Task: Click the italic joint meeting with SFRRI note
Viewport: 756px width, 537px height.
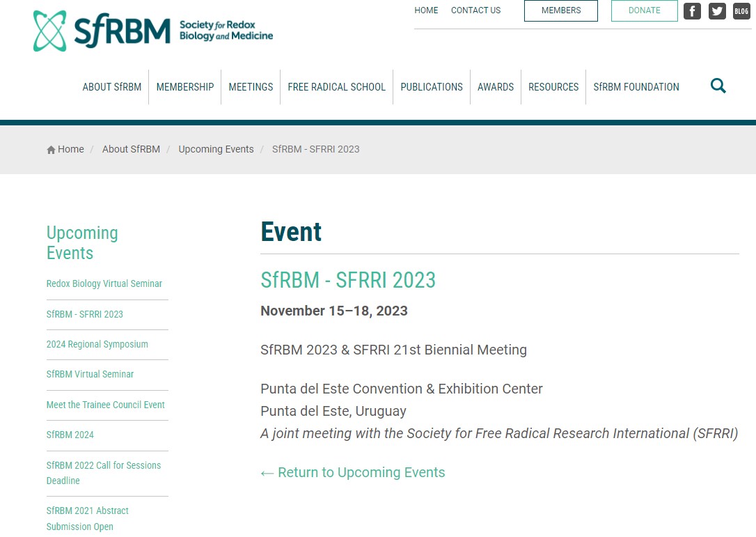Action: pos(499,433)
